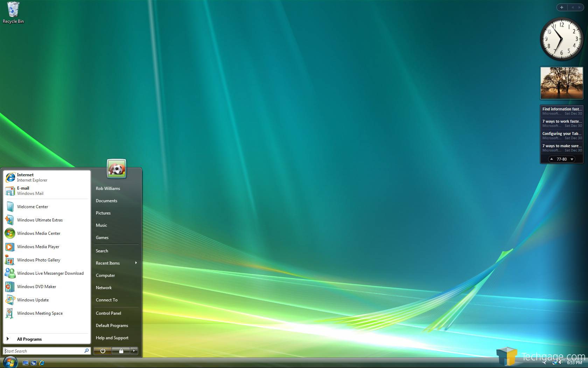Image resolution: width=588 pixels, height=368 pixels.
Task: Open Windows Mail from E-mail entry icon
Action: (10, 191)
